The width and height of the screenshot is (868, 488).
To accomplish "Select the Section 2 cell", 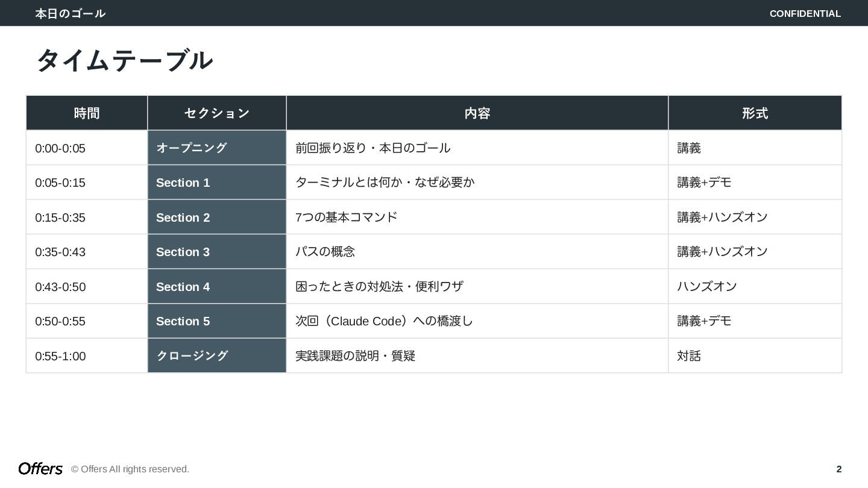I will point(216,217).
